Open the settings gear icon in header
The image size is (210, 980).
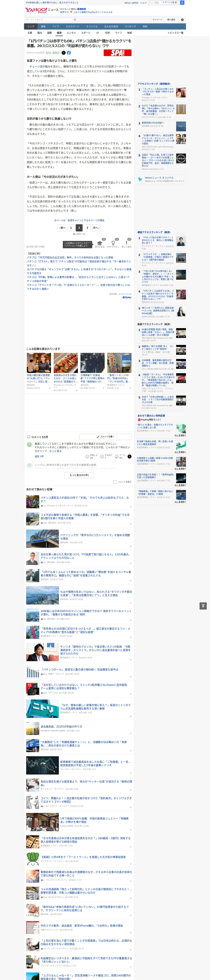182,20
